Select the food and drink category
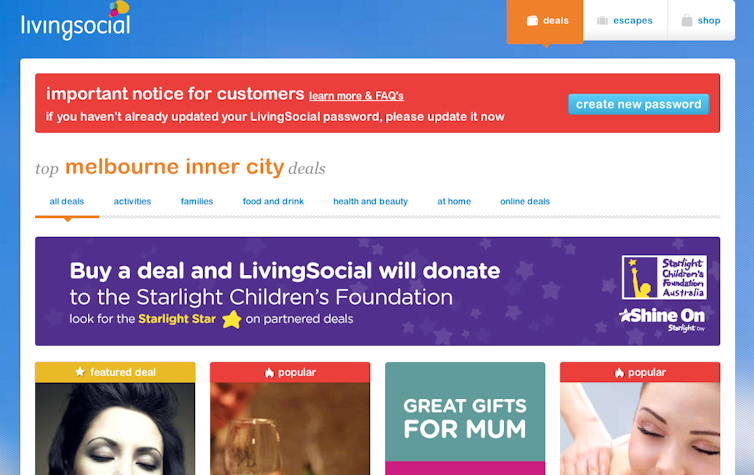The width and height of the screenshot is (754, 475). (273, 201)
